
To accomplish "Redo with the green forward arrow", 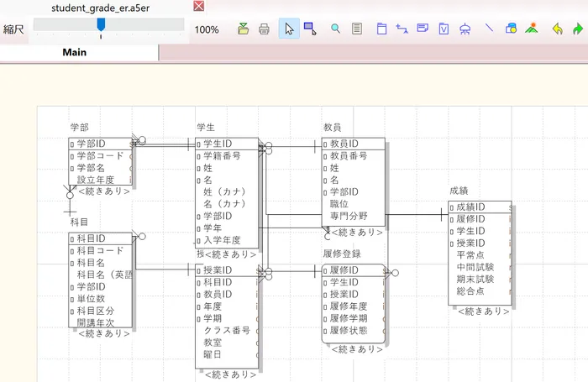I will click(x=577, y=29).
